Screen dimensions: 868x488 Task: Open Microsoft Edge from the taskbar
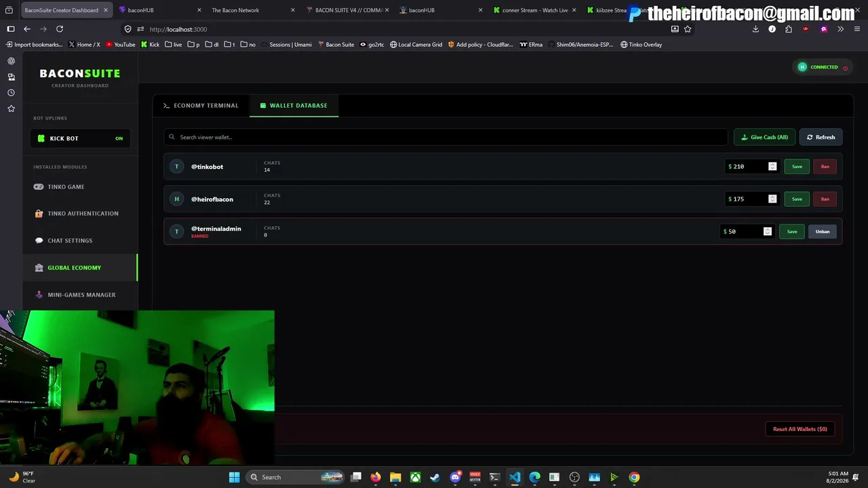534,477
